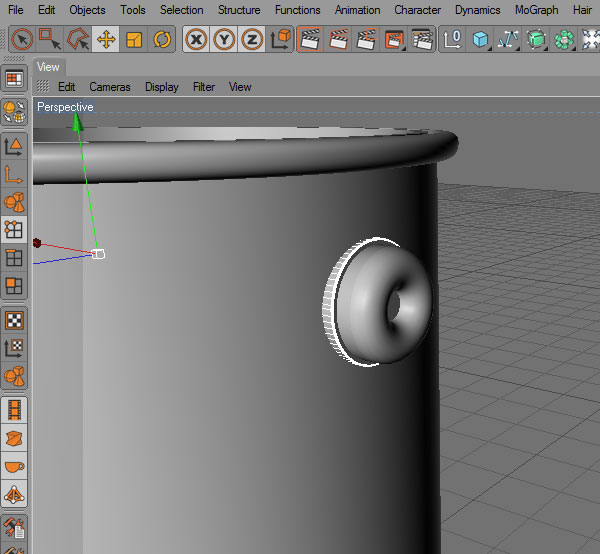Screen dimensions: 600x554
Task: Click the white axis origin handle
Action: 99,254
